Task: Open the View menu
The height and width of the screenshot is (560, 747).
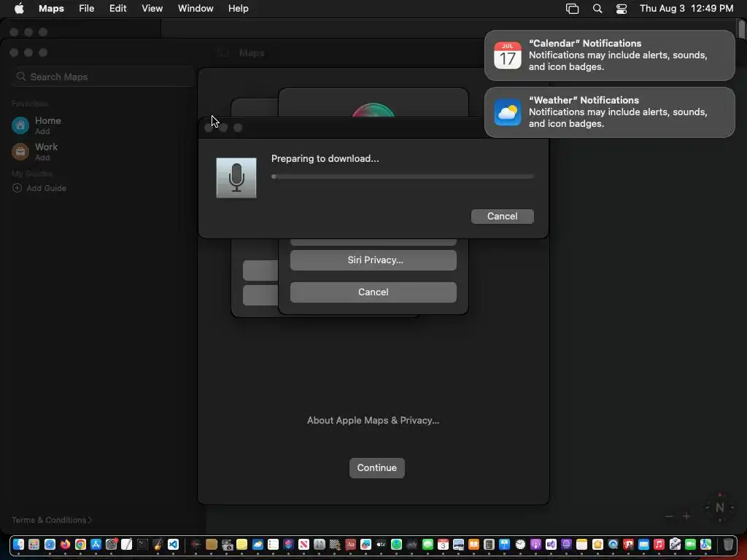Action: 152,8
